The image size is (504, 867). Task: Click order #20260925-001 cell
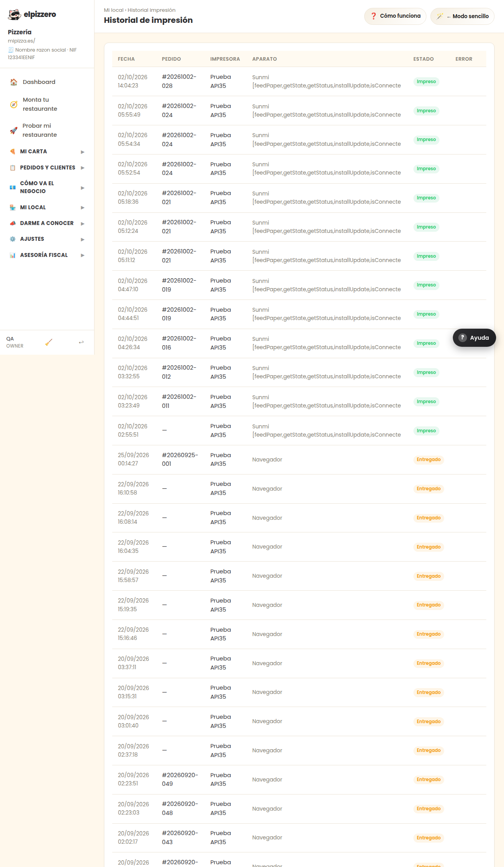(180, 460)
